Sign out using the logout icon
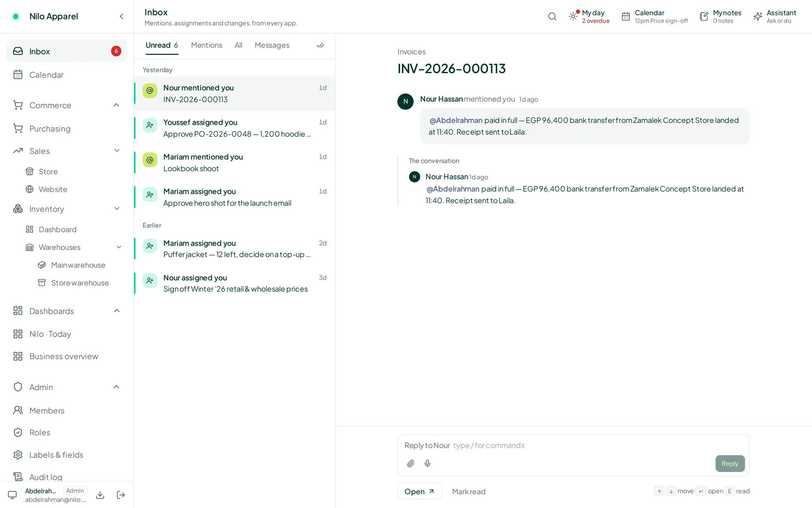This screenshot has width=812, height=508. (x=121, y=495)
